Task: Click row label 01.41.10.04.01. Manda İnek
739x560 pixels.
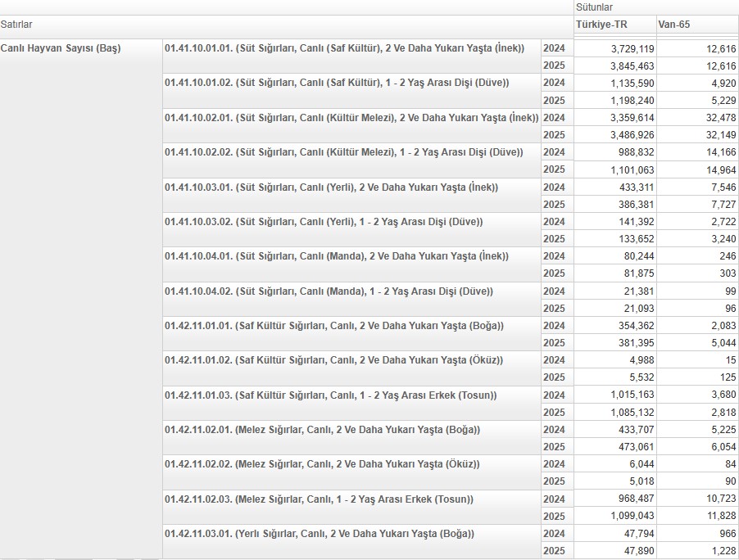Action: click(337, 256)
